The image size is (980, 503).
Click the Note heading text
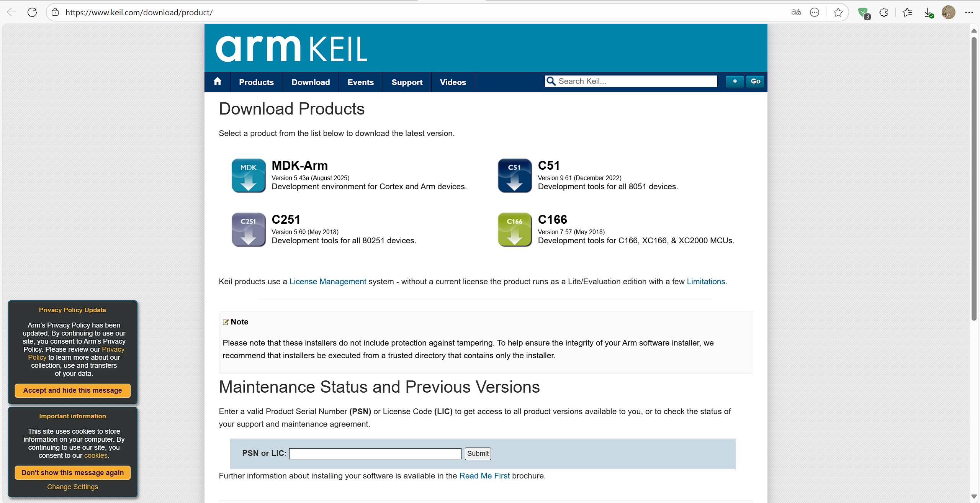pyautogui.click(x=239, y=322)
